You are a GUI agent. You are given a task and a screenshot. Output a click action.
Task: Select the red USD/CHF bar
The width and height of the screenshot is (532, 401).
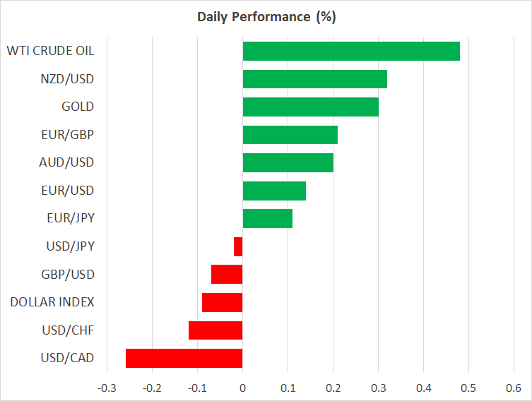215,330
